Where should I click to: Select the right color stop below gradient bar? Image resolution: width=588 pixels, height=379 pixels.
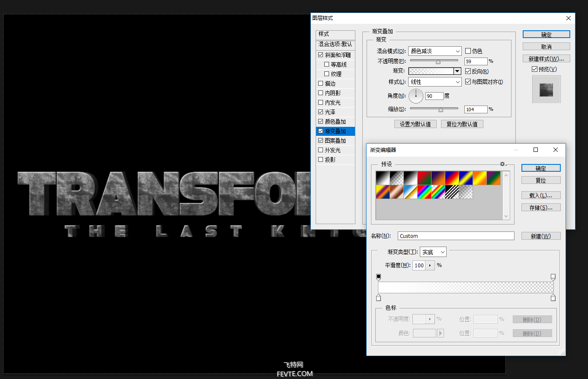[x=553, y=298]
